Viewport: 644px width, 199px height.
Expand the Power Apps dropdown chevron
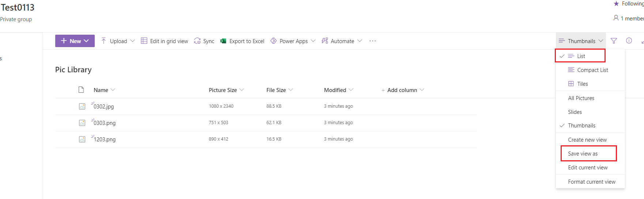pyautogui.click(x=313, y=41)
